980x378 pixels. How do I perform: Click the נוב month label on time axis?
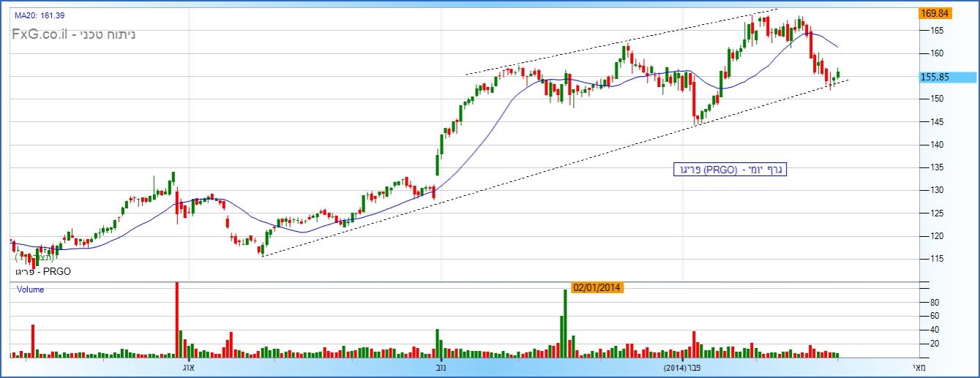click(x=441, y=368)
